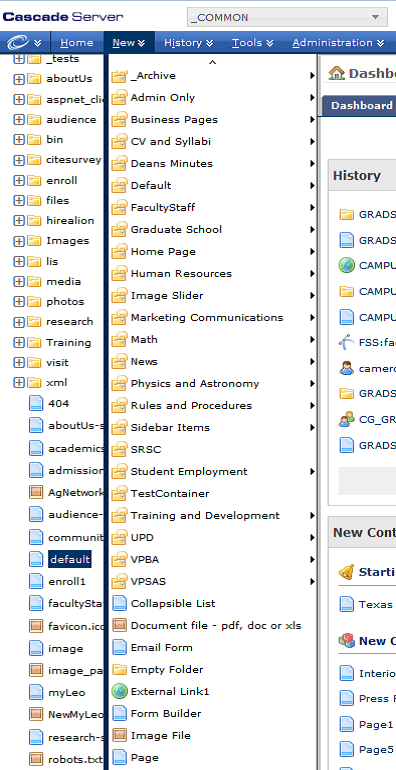The height and width of the screenshot is (770, 396).
Task: Go to the Home menu
Action: (x=77, y=43)
